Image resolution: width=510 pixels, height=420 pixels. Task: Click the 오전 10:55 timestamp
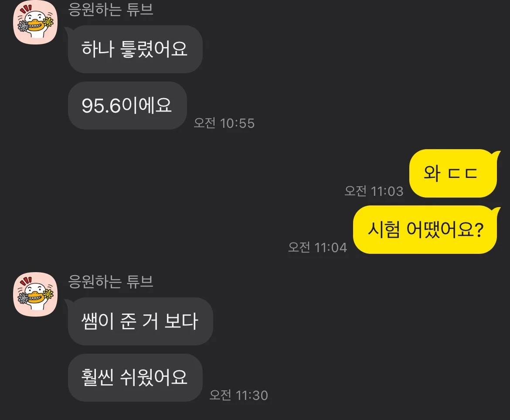click(224, 123)
